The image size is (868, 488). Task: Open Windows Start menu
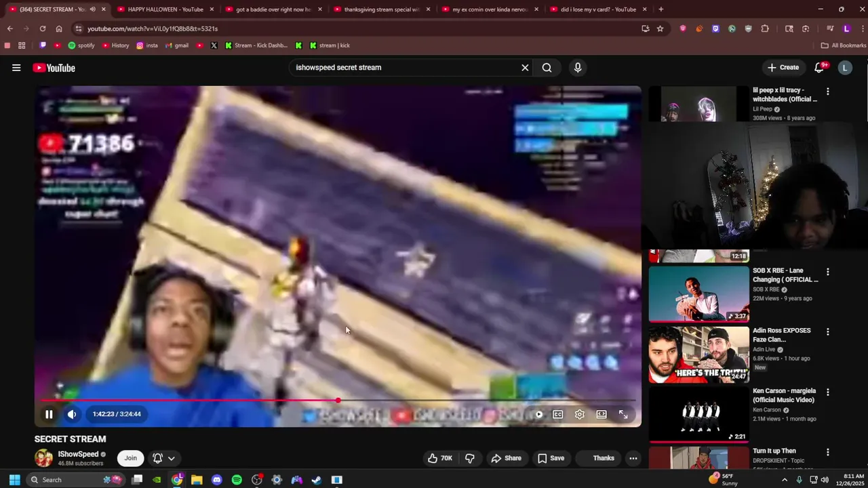click(x=14, y=480)
